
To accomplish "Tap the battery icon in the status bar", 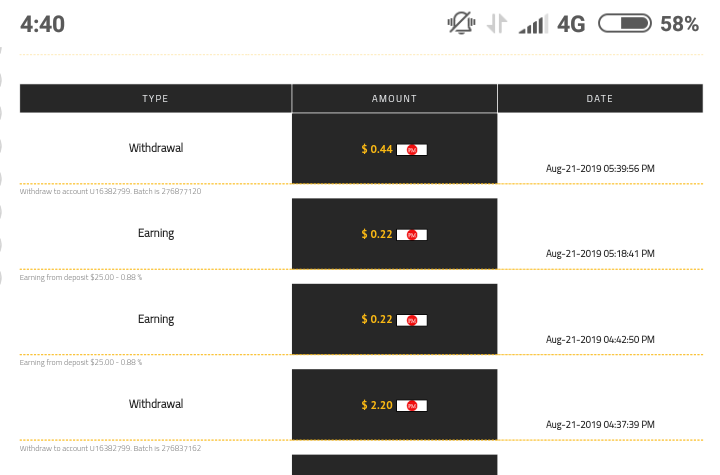I will 625,24.
